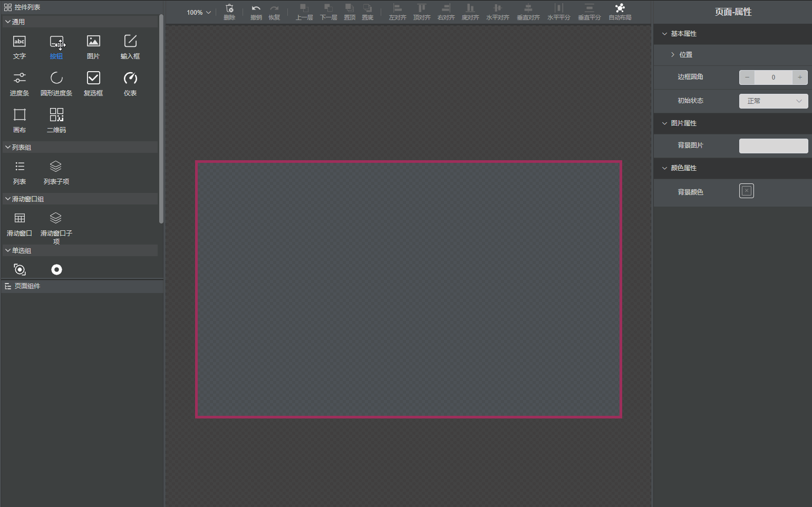This screenshot has height=507, width=812.
Task: Select the red-bordered page canvas
Action: (x=409, y=289)
